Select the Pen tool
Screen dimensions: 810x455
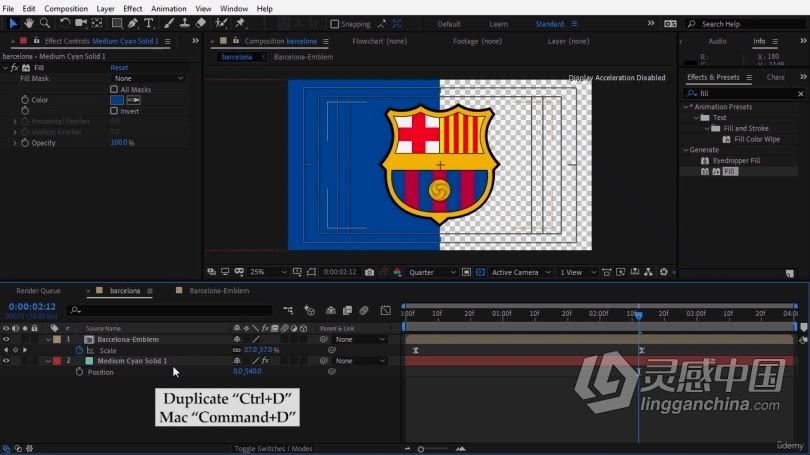tap(133, 23)
